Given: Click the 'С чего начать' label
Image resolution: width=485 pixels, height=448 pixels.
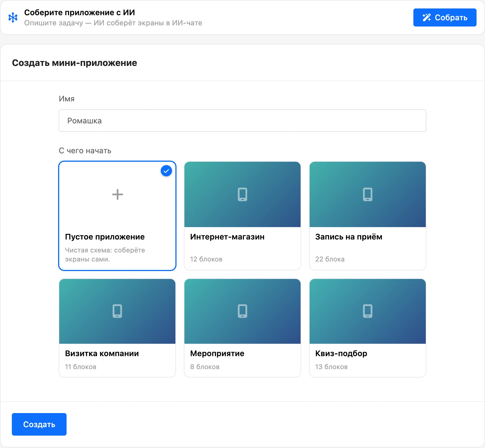Looking at the screenshot, I should pos(85,151).
